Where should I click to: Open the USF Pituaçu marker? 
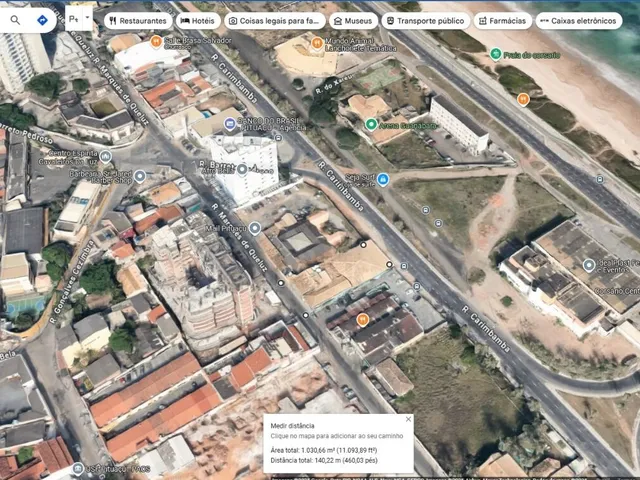point(78,468)
